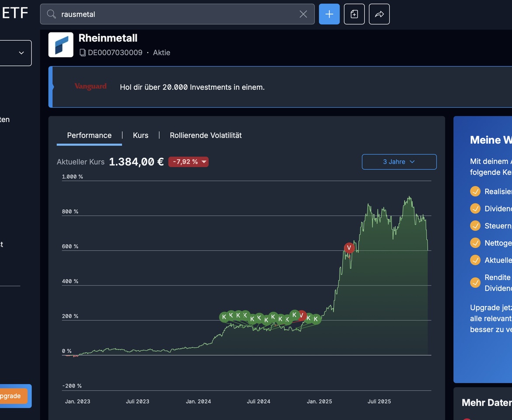The width and height of the screenshot is (512, 420).
Task: Clear the search field with X icon
Action: pyautogui.click(x=303, y=14)
